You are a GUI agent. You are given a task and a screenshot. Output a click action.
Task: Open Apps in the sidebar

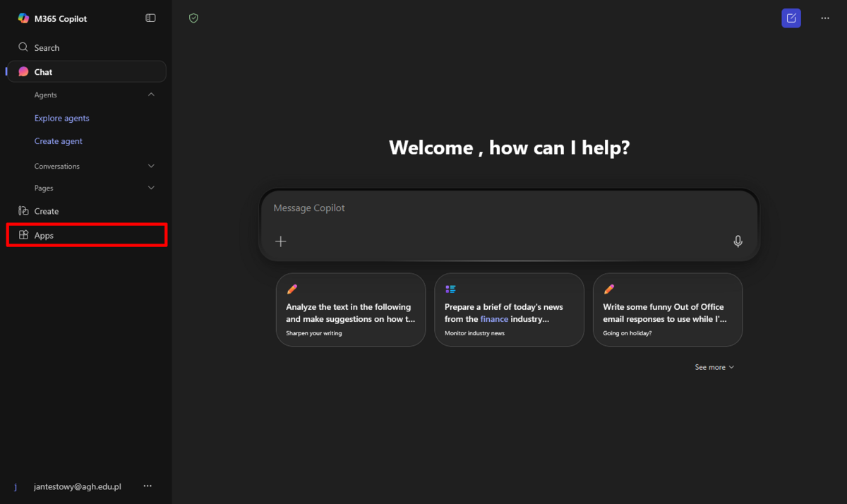[44, 236]
